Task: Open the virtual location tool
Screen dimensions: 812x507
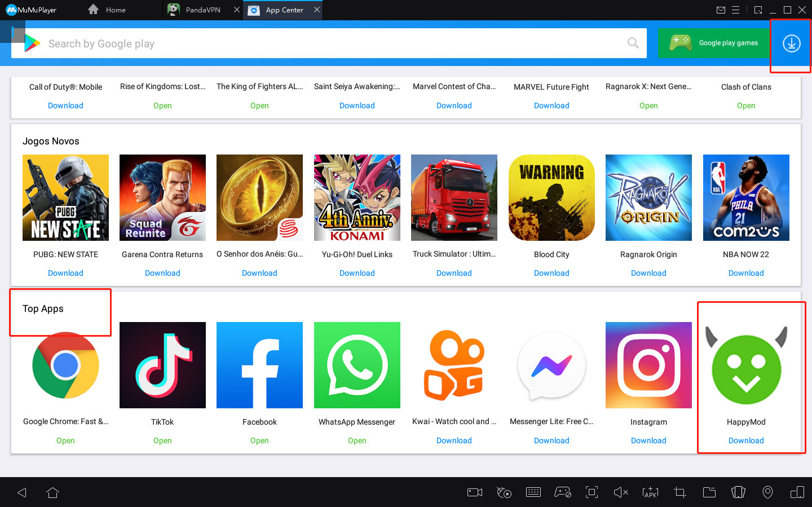Action: [767, 492]
